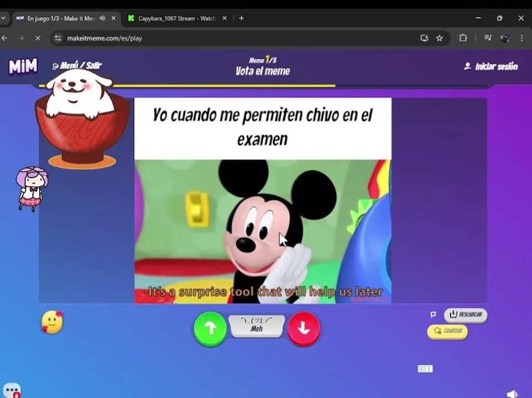Minimize the browser window

click(478, 18)
